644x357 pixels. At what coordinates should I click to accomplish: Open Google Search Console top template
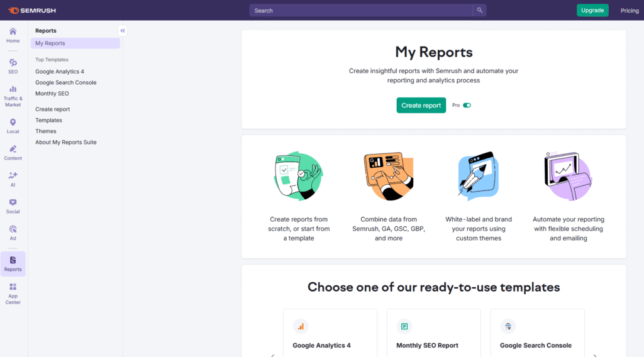[65, 82]
